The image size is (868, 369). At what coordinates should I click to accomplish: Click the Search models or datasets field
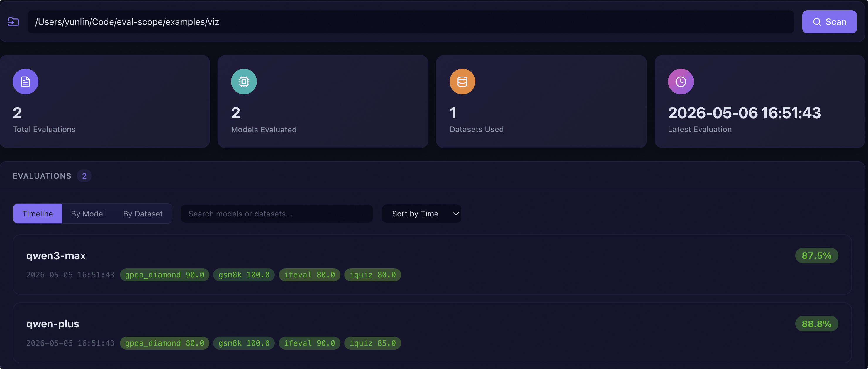pos(277,214)
